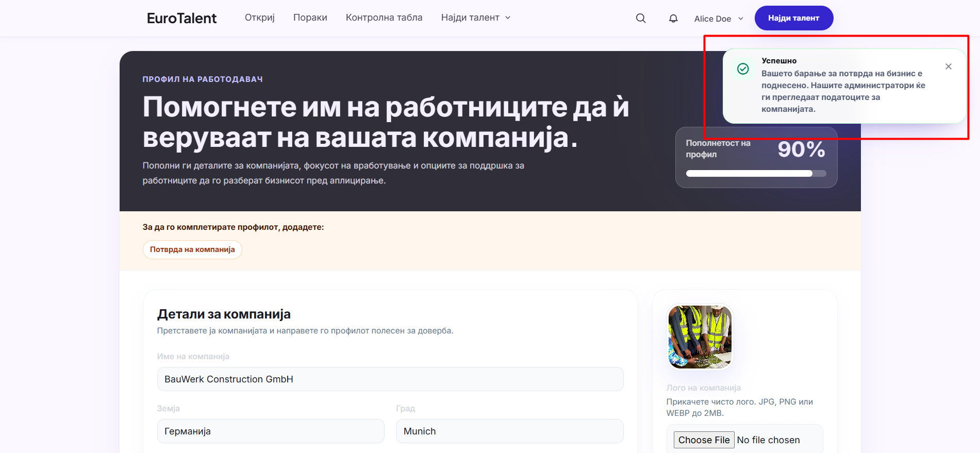Click the blue Најди талент button
The height and width of the screenshot is (453, 980).
(794, 18)
